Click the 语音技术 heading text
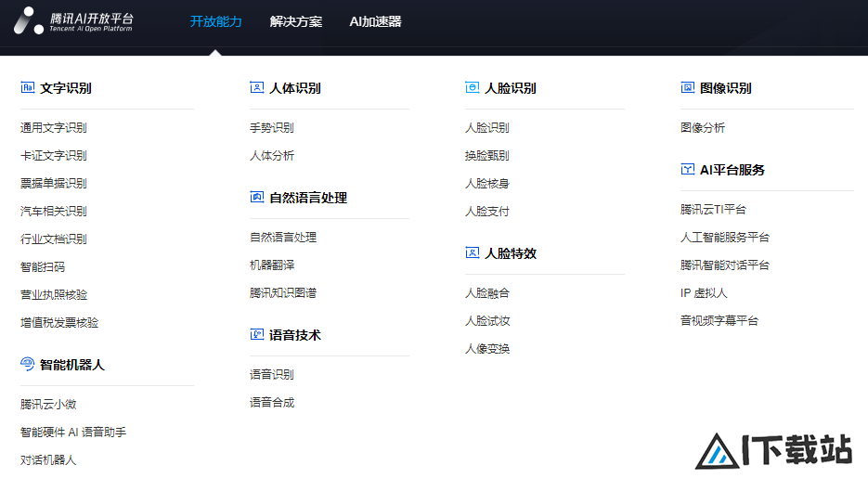This screenshot has width=868, height=478. (295, 335)
